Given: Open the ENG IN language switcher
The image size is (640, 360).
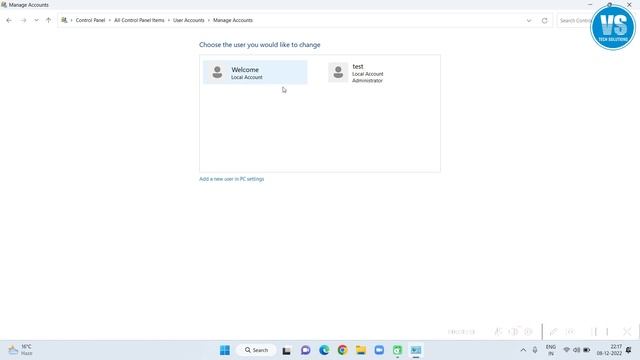Looking at the screenshot, I should click(551, 350).
